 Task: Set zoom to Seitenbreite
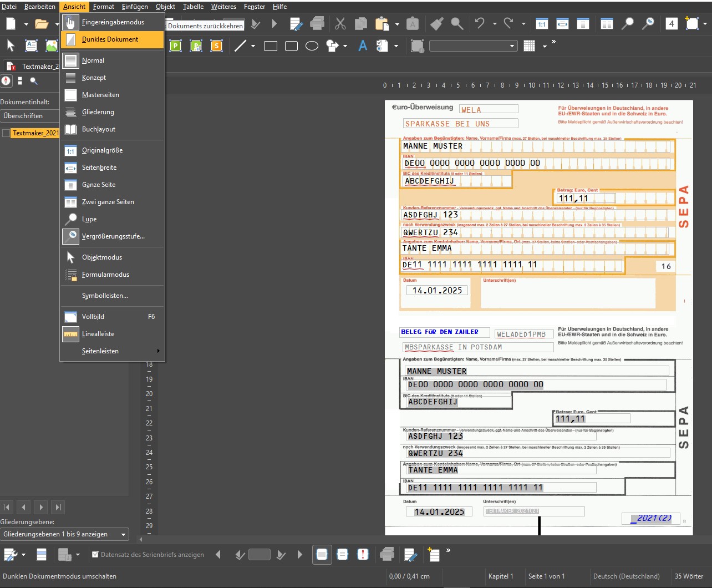point(112,168)
